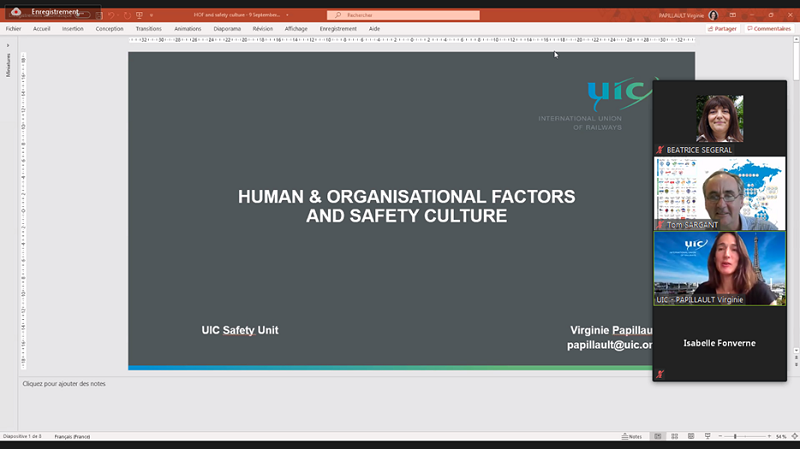Screen dimensions: 800x449
Task: Click the Redo icon in the quick access toolbar
Action: point(127,15)
